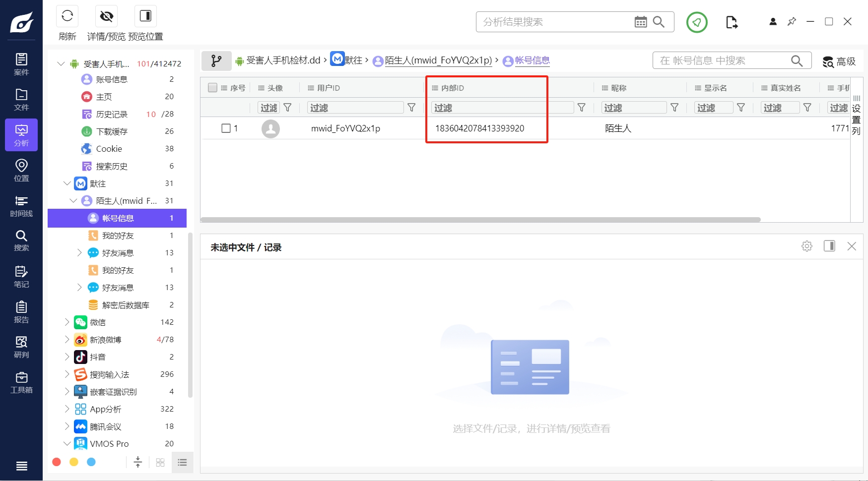Click the 真实姓名 column header
The width and height of the screenshot is (868, 481).
pyautogui.click(x=786, y=88)
